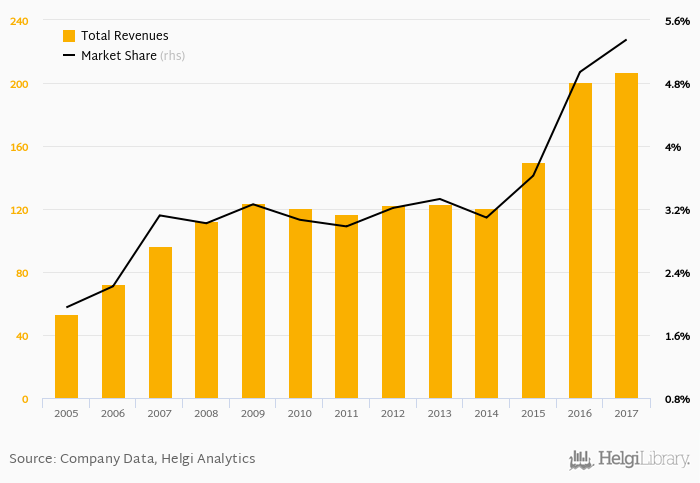Screen dimensions: 700x483
Task: Toggle the Total Revenues legend label
Action: [x=124, y=36]
